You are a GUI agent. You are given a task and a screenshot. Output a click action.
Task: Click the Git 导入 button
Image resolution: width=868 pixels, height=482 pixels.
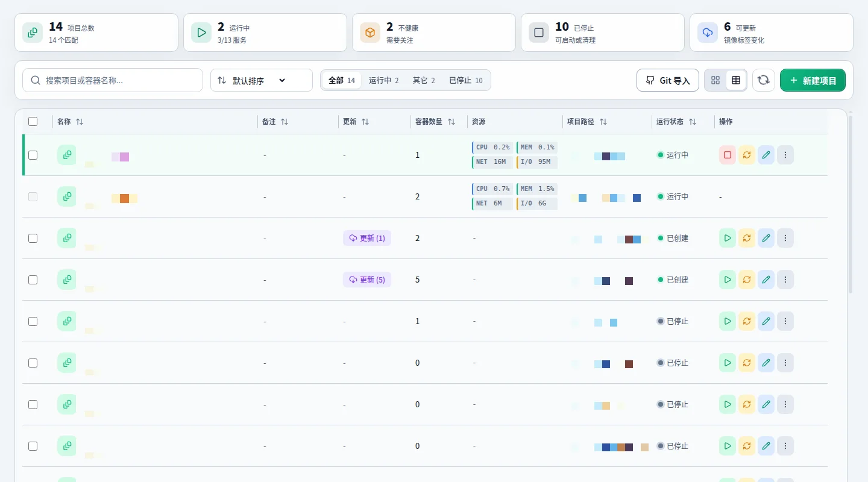click(x=668, y=80)
